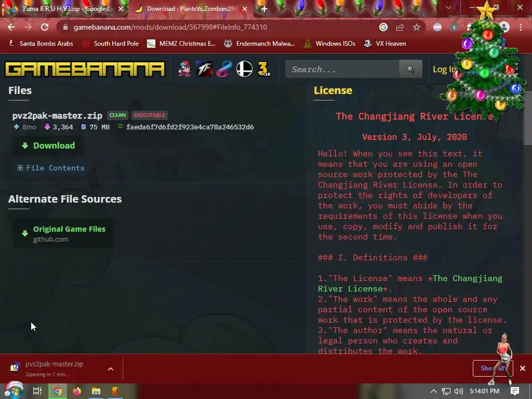Viewport: 532px width, 399px height.
Task: Open the Friday Night Funkin game icon
Action: tap(184, 69)
